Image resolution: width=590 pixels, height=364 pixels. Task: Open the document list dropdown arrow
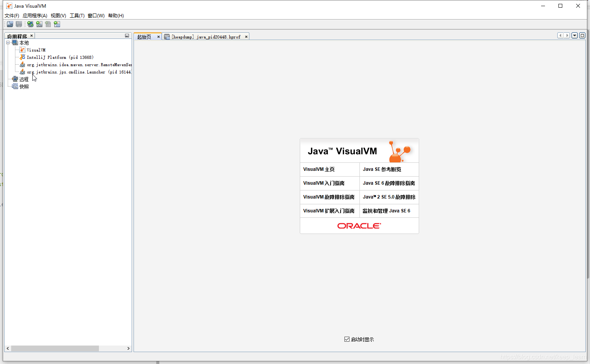coord(575,35)
